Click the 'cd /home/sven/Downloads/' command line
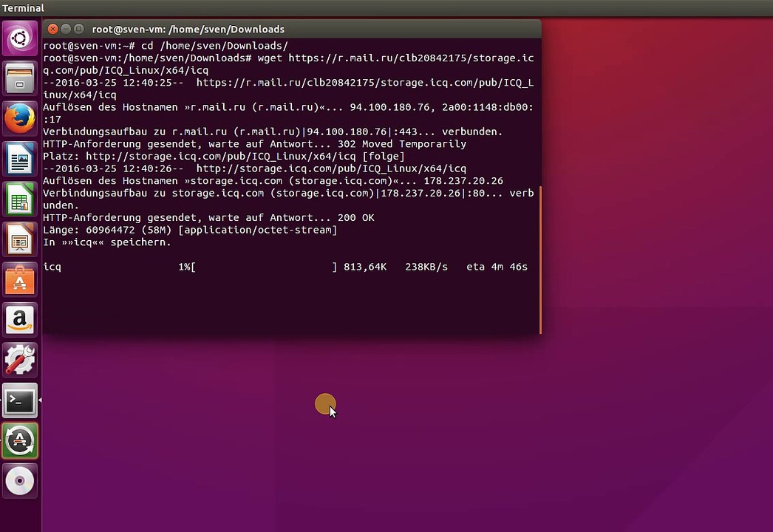Screen dimensions: 773x532 pyautogui.click(x=214, y=45)
